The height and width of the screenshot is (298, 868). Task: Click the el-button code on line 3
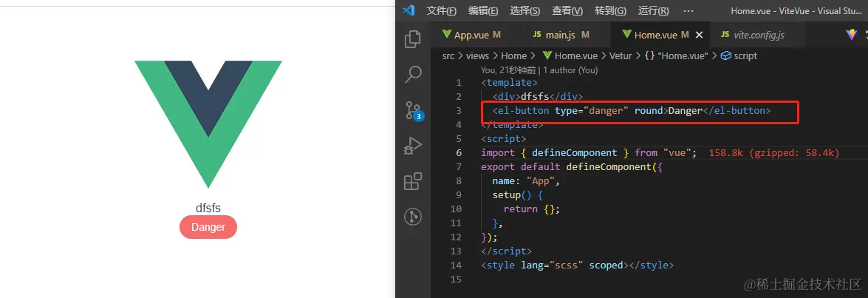point(632,111)
